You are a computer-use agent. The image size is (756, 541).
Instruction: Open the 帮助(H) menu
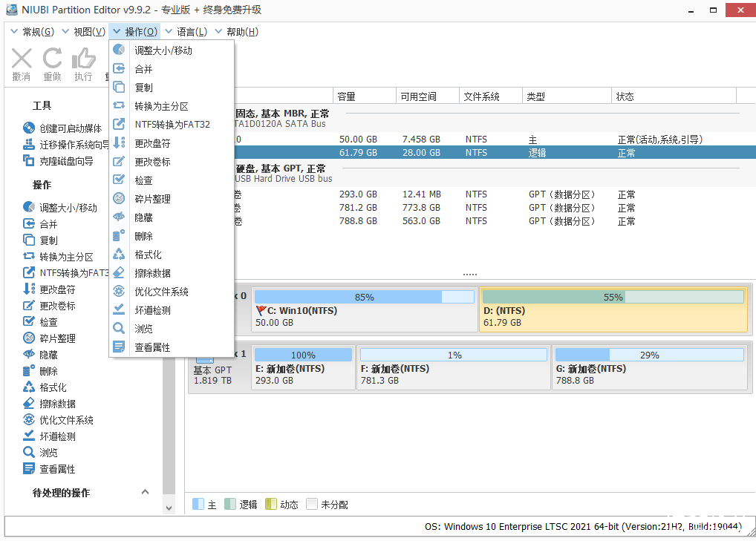[x=237, y=32]
